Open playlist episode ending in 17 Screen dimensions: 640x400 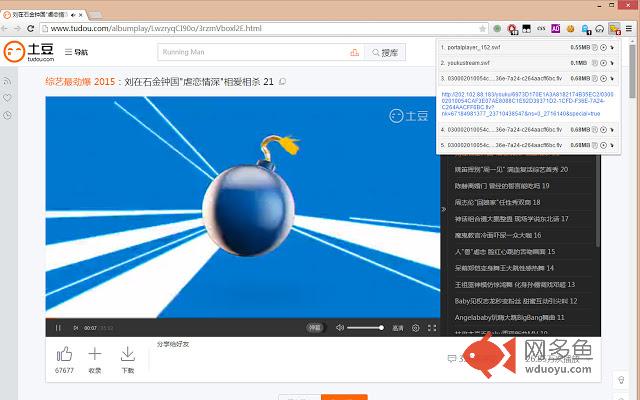pos(511,219)
